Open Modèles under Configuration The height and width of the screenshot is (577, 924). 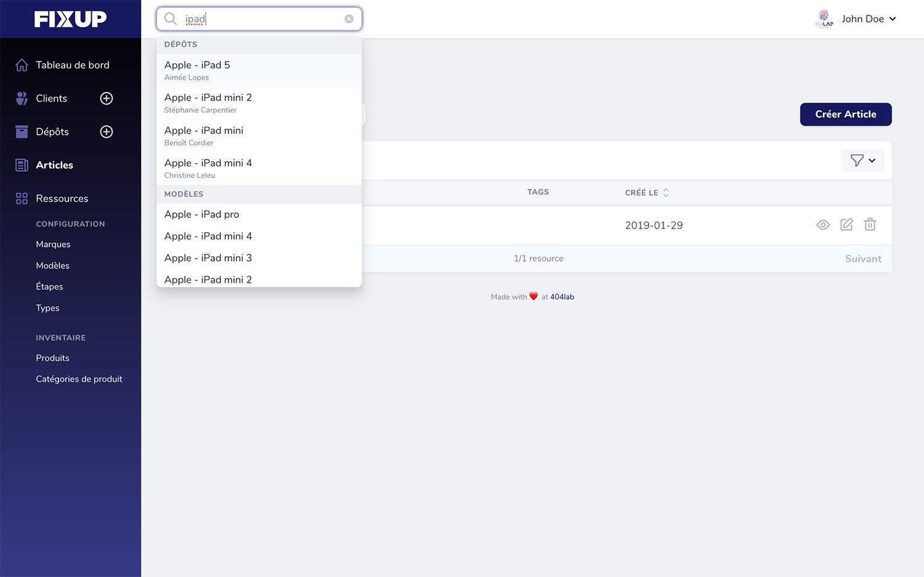[52, 265]
